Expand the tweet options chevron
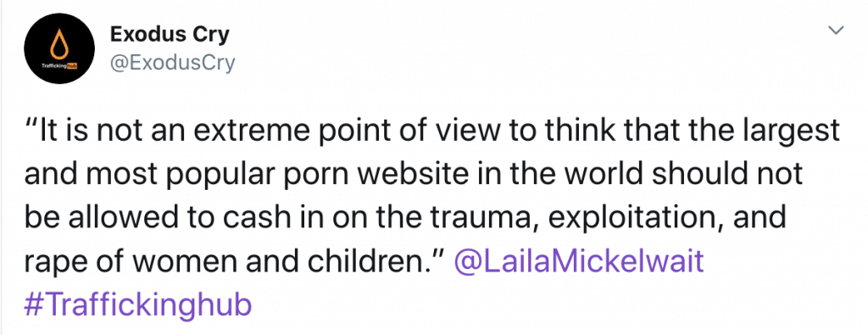Image resolution: width=868 pixels, height=335 pixels. pos(837,30)
